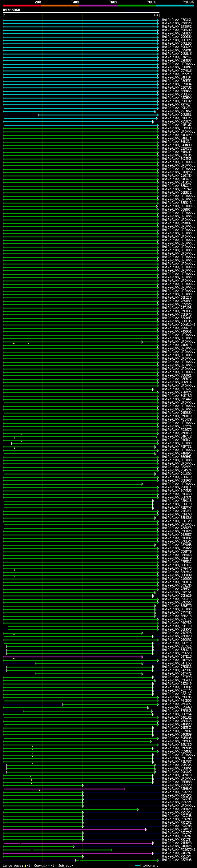Click the purple alignment bar of UniRef100_Q4TE15
The image size is (197, 868).
tap(73, 657)
